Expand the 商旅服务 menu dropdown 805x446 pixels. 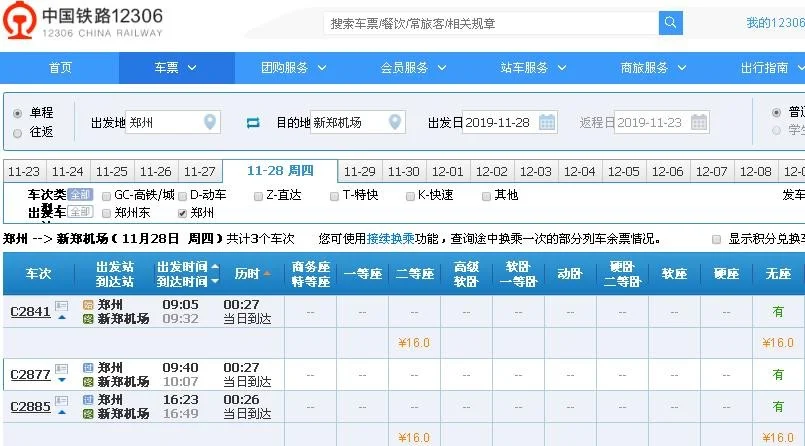[x=682, y=68]
